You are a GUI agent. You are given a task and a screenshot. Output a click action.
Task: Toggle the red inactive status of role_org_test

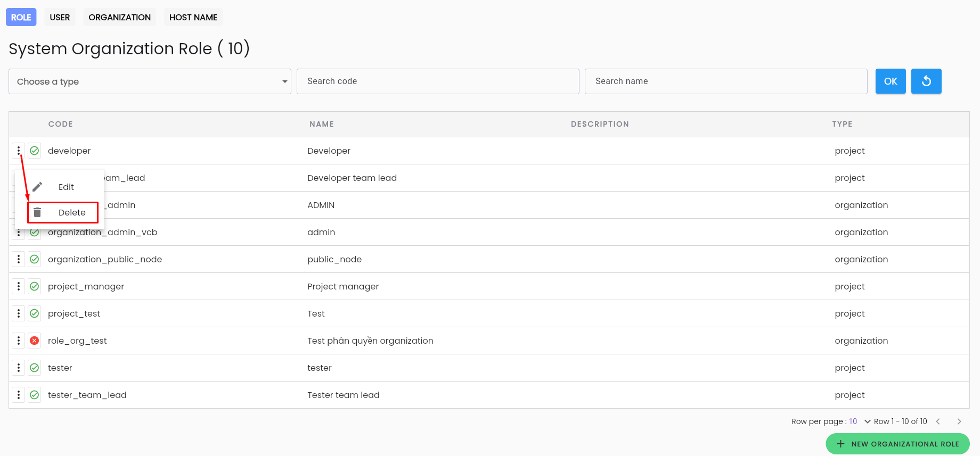click(35, 341)
